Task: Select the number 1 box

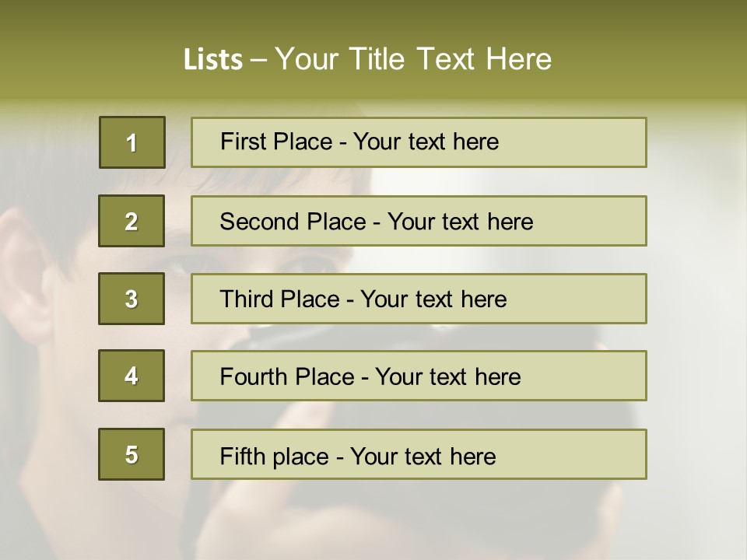Action: tap(132, 142)
